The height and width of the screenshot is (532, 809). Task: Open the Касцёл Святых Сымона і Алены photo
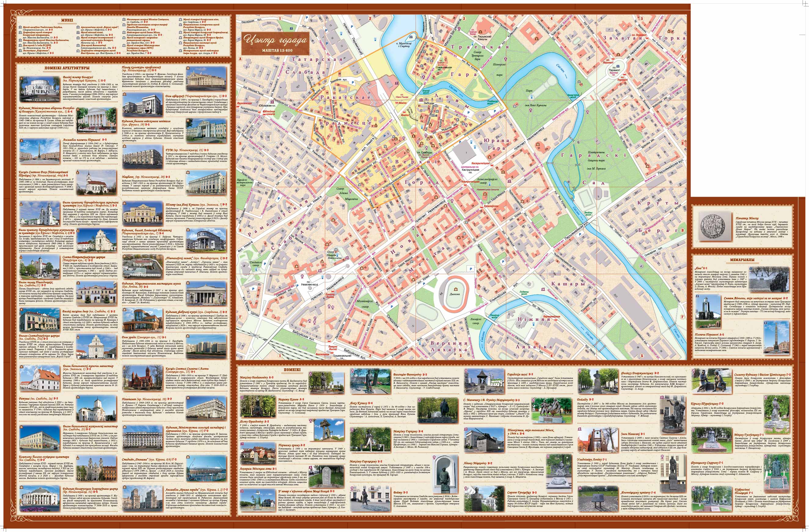click(x=142, y=378)
